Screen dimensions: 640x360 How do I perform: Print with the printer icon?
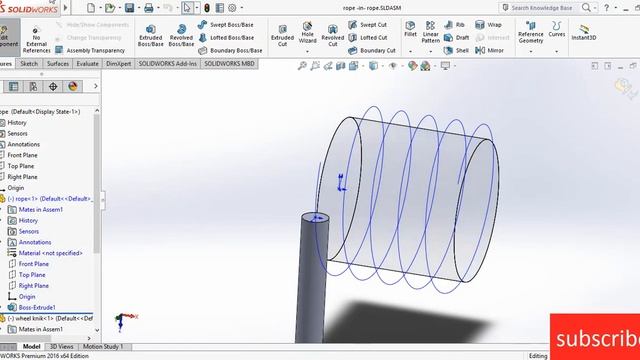[x=149, y=8]
